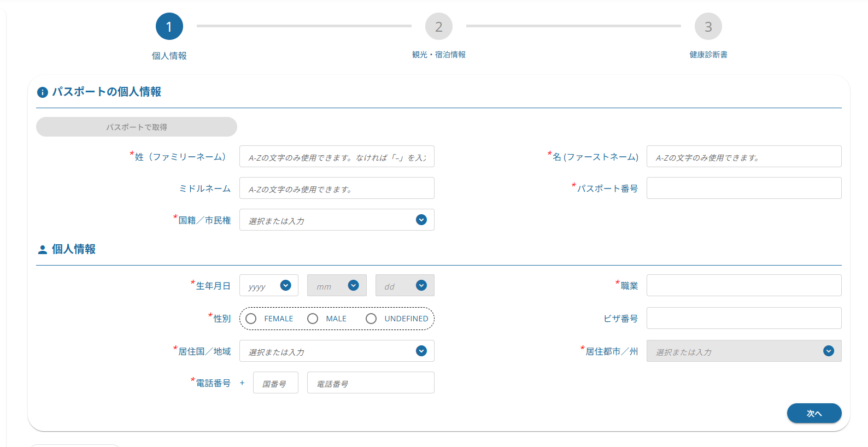Click step 1 circle 個人情報

coord(169,26)
